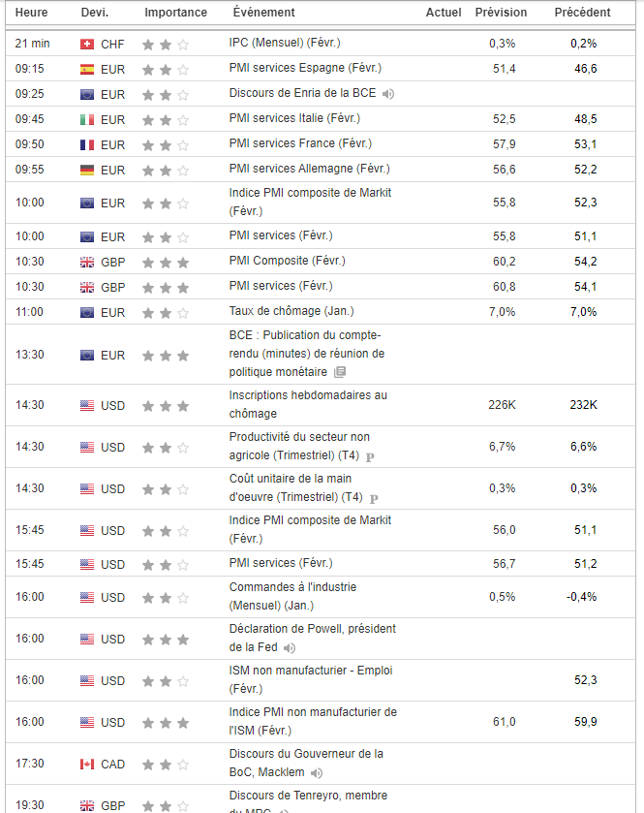This screenshot has width=644, height=813.
Task: Click the Événement column header
Action: [x=263, y=13]
